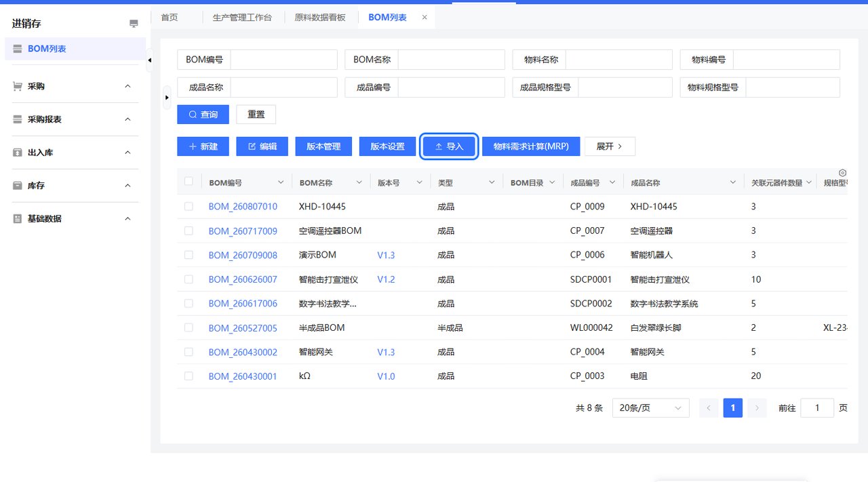Run 物料需求计算(MRP)
Screen dimensions: 868x482
(531, 146)
